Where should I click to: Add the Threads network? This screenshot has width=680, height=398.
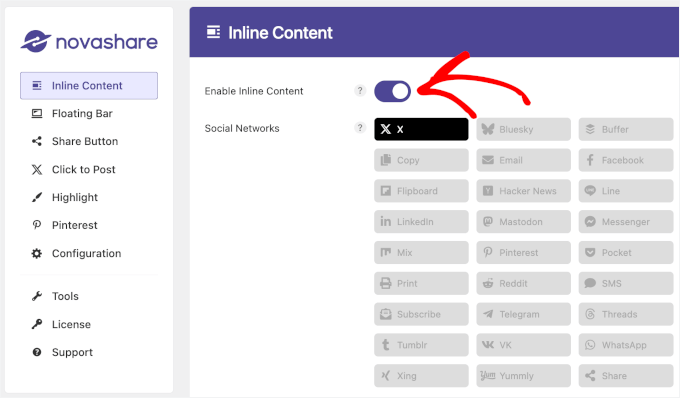point(626,314)
